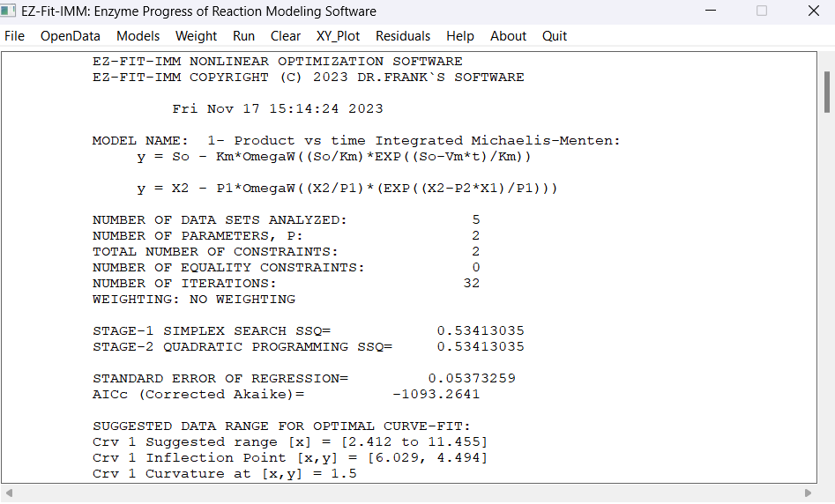
Task: Open the Models menu
Action: click(138, 36)
